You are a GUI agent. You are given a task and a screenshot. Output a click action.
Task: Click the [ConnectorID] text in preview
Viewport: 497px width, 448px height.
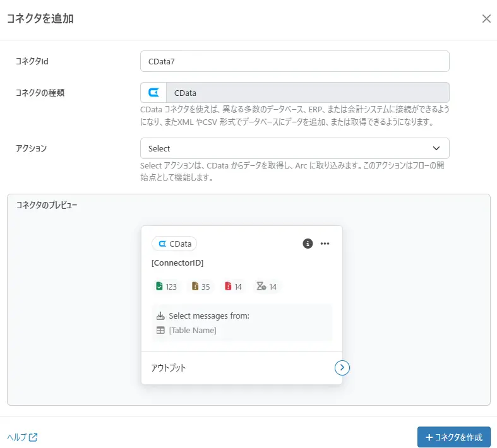tap(177, 262)
